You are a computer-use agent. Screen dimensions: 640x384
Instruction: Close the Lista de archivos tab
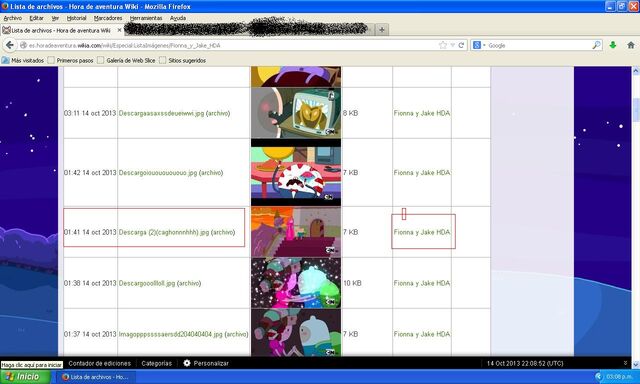tap(119, 30)
